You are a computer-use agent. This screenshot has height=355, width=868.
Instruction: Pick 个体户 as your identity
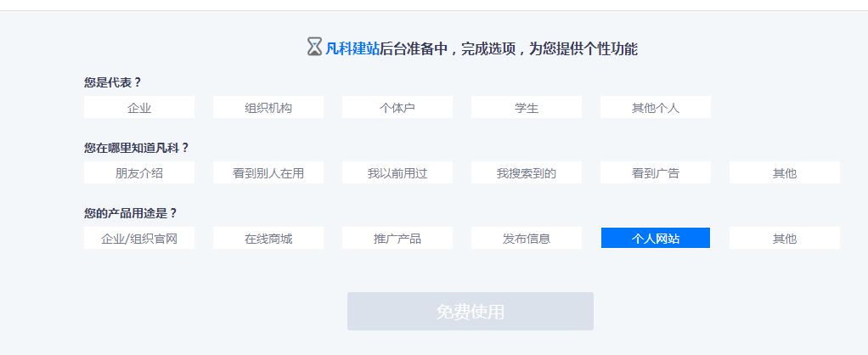[397, 108]
